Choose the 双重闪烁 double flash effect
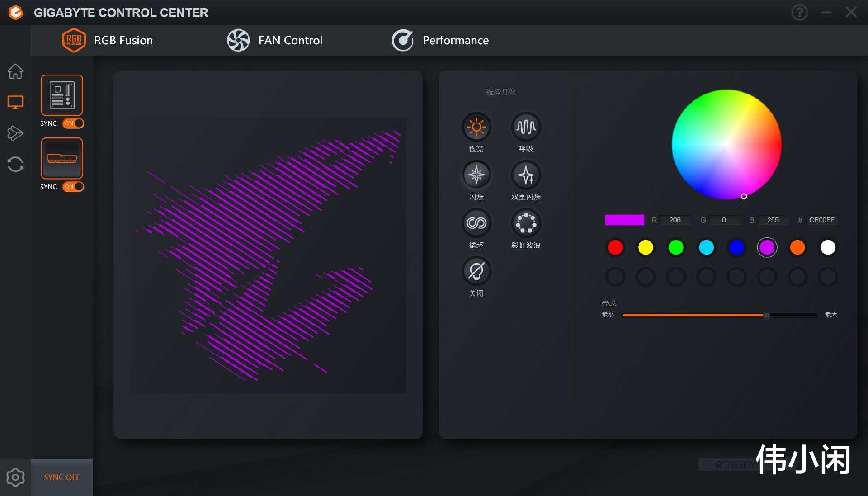 526,175
